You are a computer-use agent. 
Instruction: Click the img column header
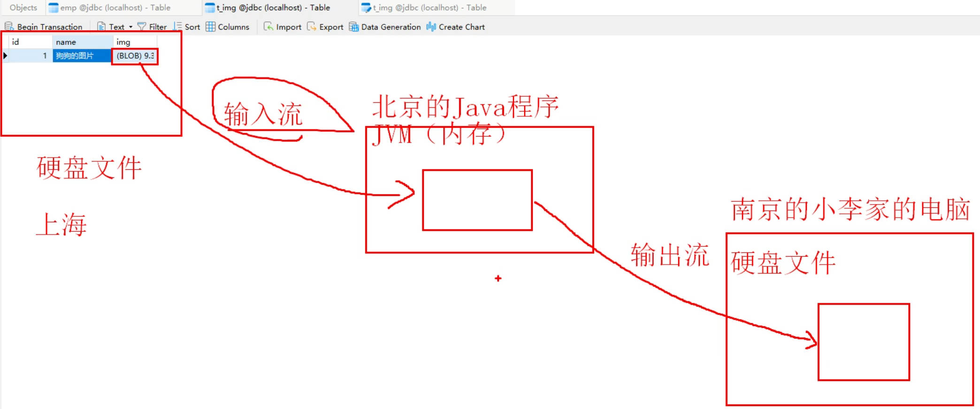click(x=134, y=42)
